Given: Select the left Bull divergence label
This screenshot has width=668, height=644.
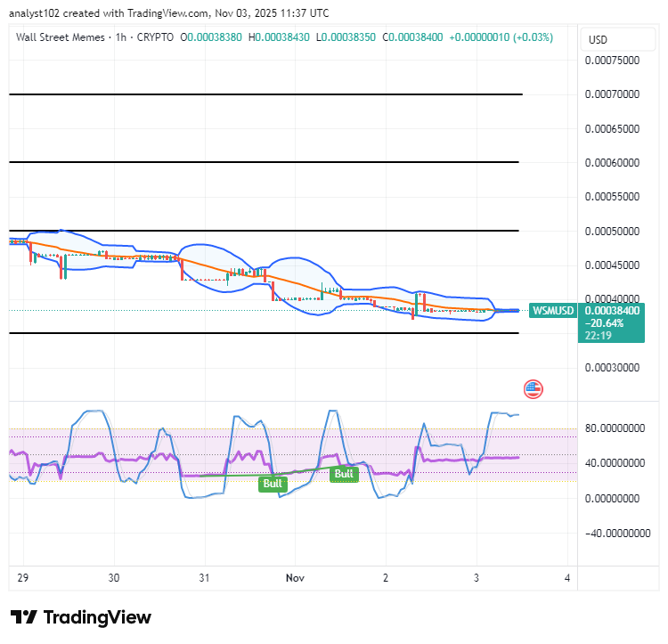Looking at the screenshot, I should [273, 484].
